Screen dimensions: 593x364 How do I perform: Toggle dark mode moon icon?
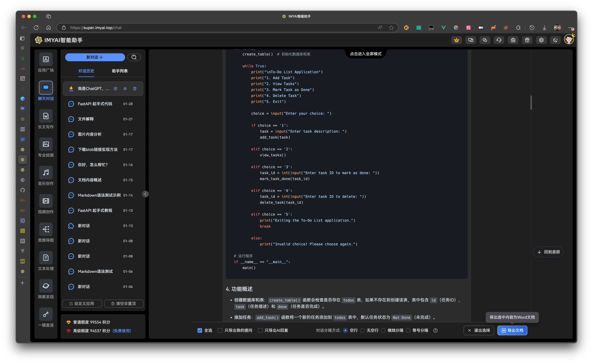pyautogui.click(x=555, y=40)
